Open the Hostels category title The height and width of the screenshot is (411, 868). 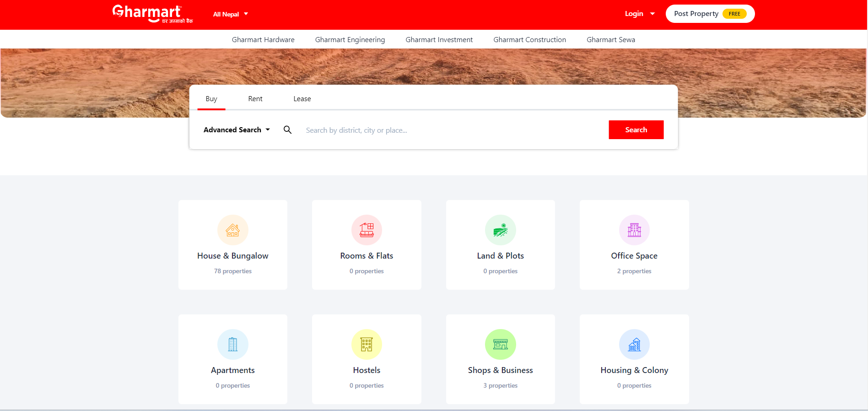tap(367, 370)
